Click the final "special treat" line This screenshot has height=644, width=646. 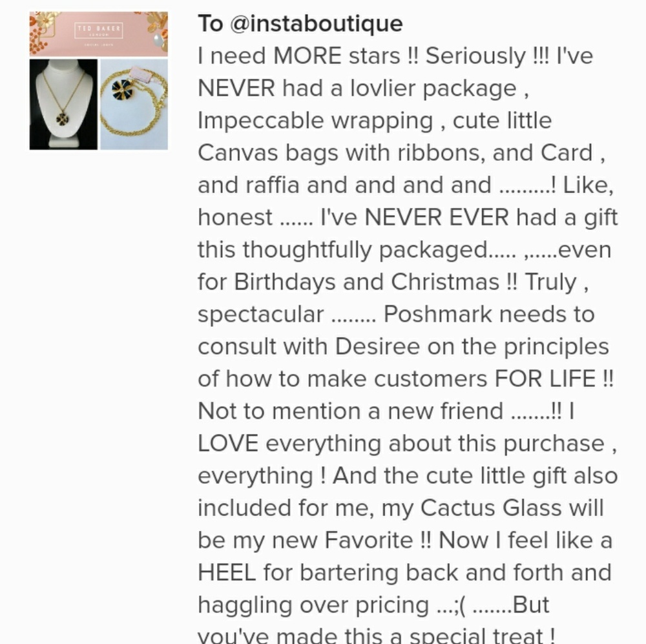(x=376, y=634)
